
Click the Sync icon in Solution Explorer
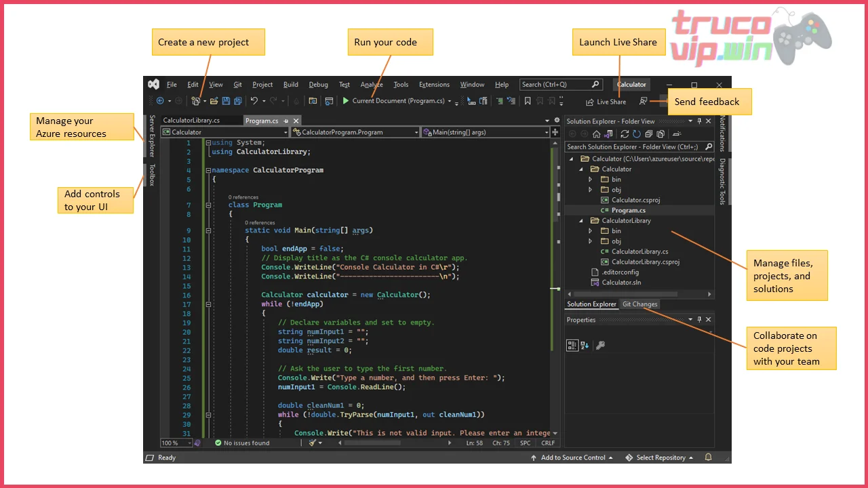point(625,134)
